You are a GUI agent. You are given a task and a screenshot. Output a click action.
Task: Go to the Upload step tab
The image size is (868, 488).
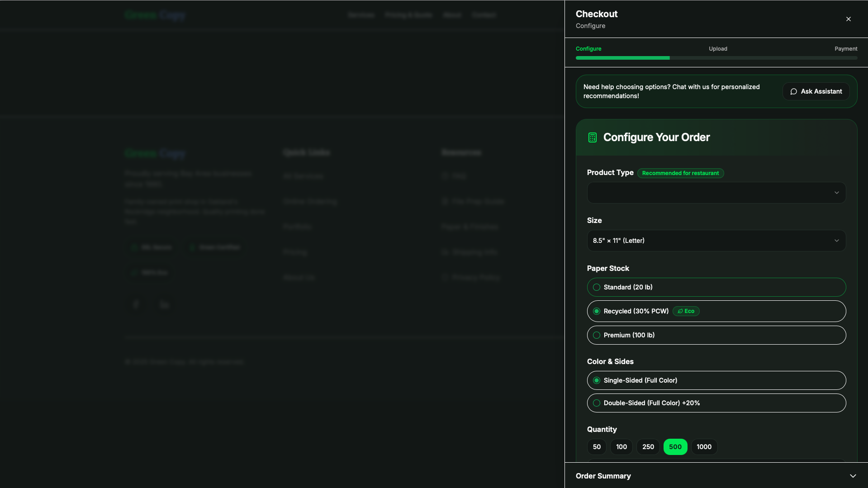pyautogui.click(x=718, y=49)
